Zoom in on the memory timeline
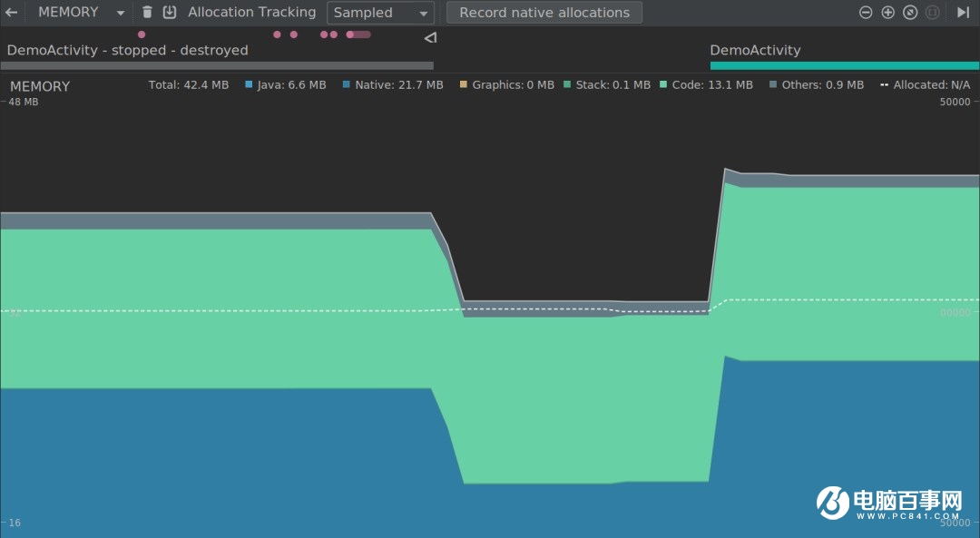Screen dimensions: 980x538 [888, 13]
